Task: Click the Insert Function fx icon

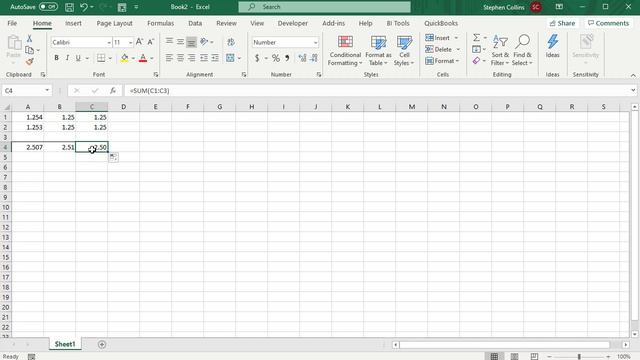Action: tap(113, 91)
